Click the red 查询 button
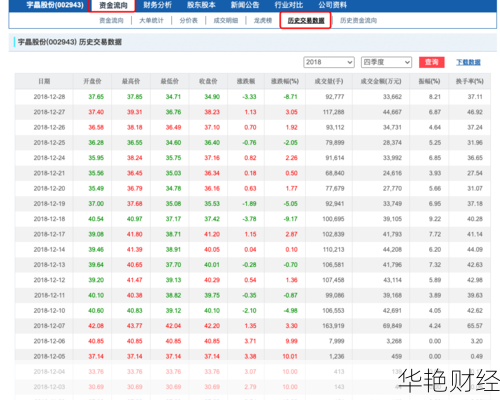This screenshot has width=500, height=400. (432, 62)
